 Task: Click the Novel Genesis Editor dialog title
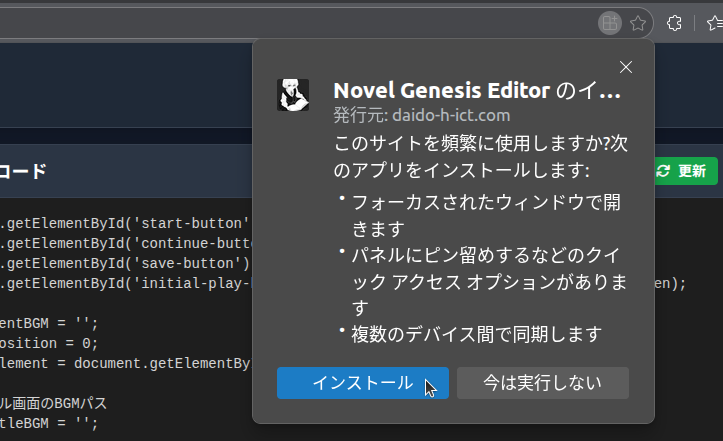pos(477,91)
